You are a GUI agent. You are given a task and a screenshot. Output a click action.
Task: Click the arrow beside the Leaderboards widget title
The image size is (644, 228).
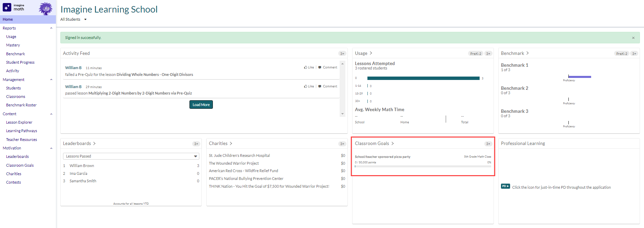(x=94, y=144)
